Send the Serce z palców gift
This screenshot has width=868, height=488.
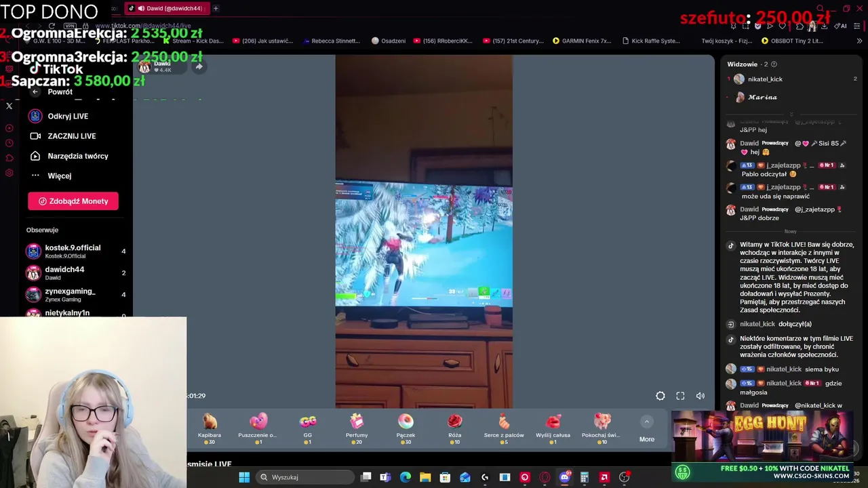[x=504, y=429]
